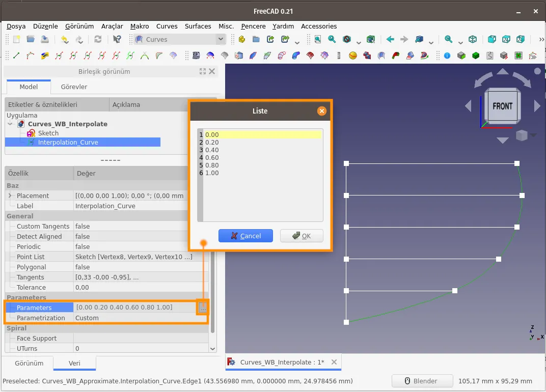
Task: Click the yellow-blue surface discretize icon
Action: pos(45,55)
